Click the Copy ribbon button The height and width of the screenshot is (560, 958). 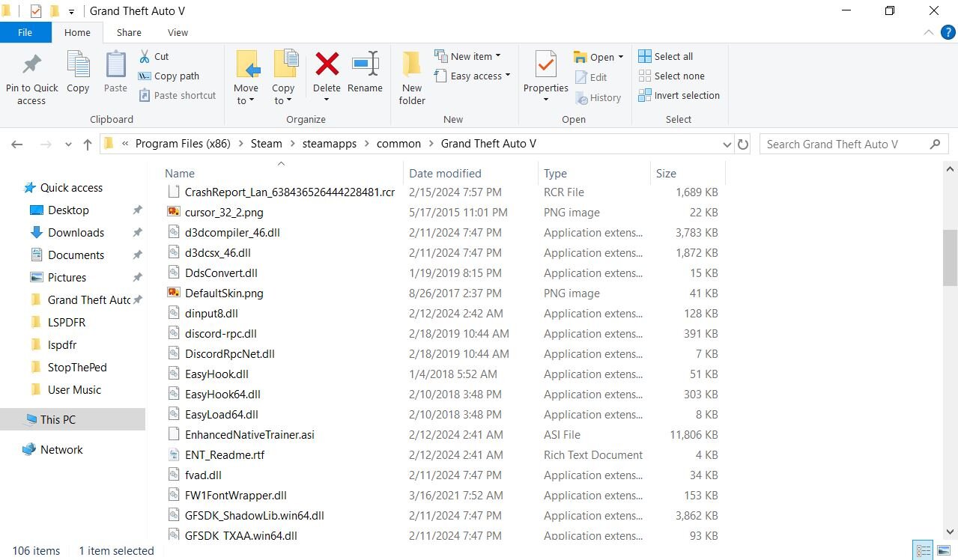(78, 73)
